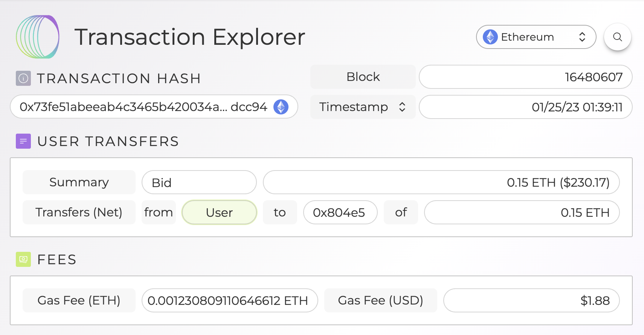The height and width of the screenshot is (335, 644).
Task: Click the Transaction Explorer ring logo
Action: (x=38, y=37)
